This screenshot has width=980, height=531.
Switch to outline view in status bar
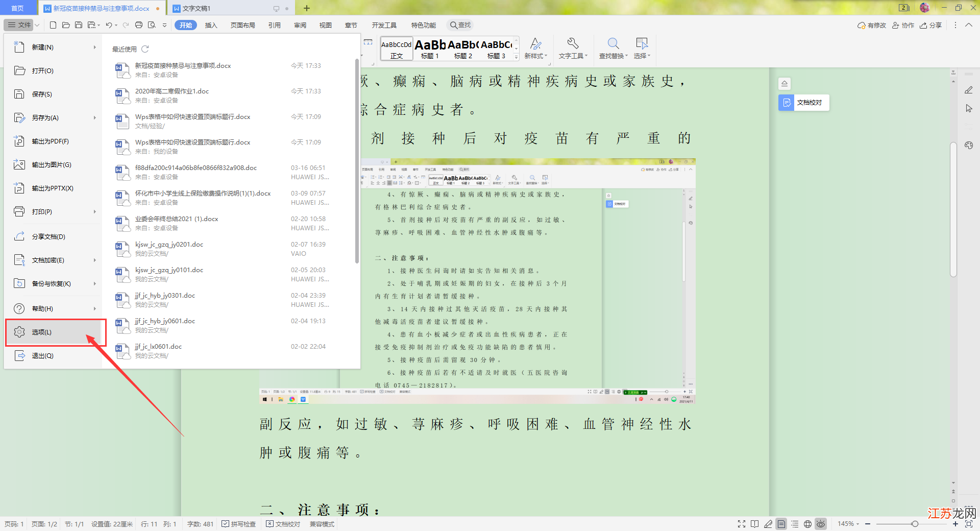[795, 524]
